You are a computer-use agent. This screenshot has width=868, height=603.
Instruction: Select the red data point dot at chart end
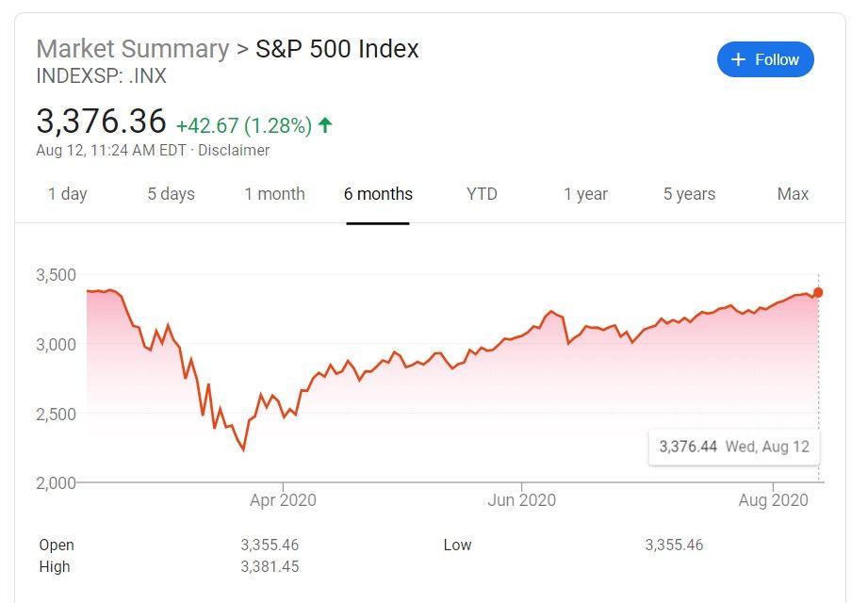[x=819, y=292]
